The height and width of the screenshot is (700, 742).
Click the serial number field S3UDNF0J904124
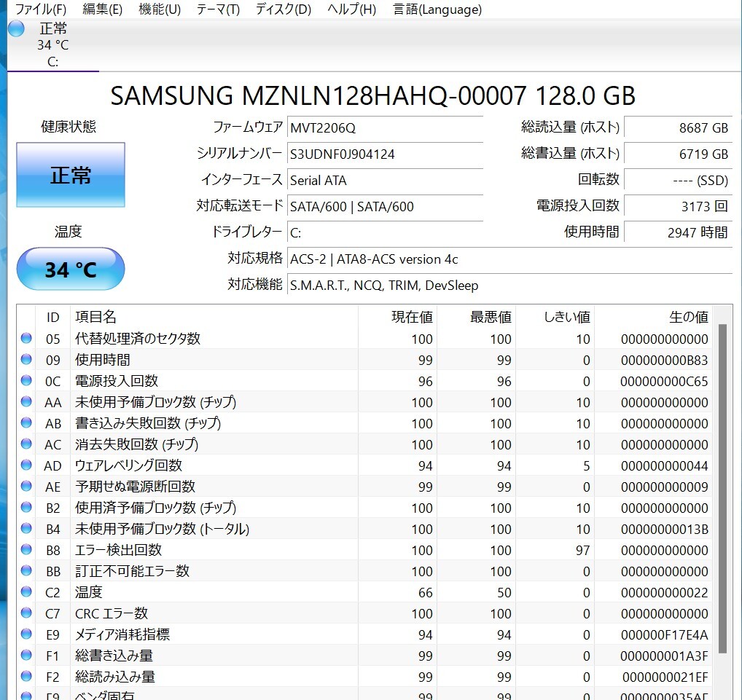(x=385, y=154)
